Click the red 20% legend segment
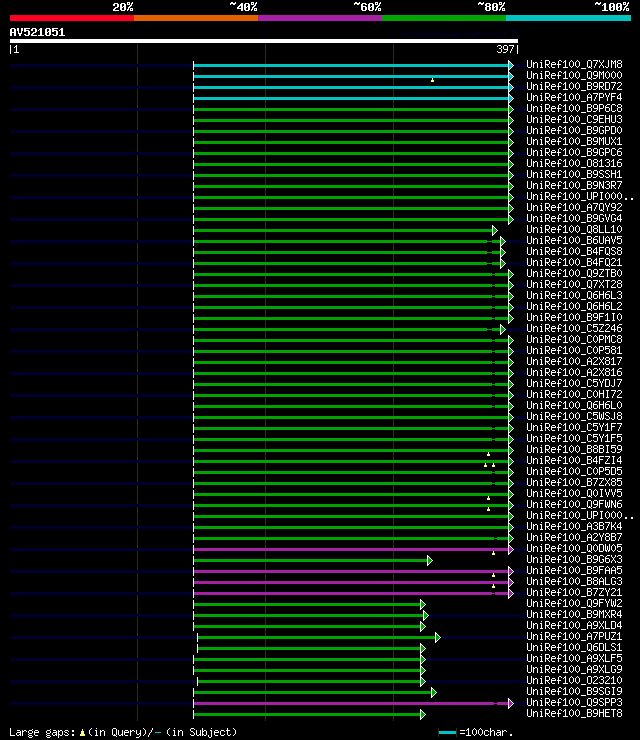The width and height of the screenshot is (640, 740). coord(72,18)
